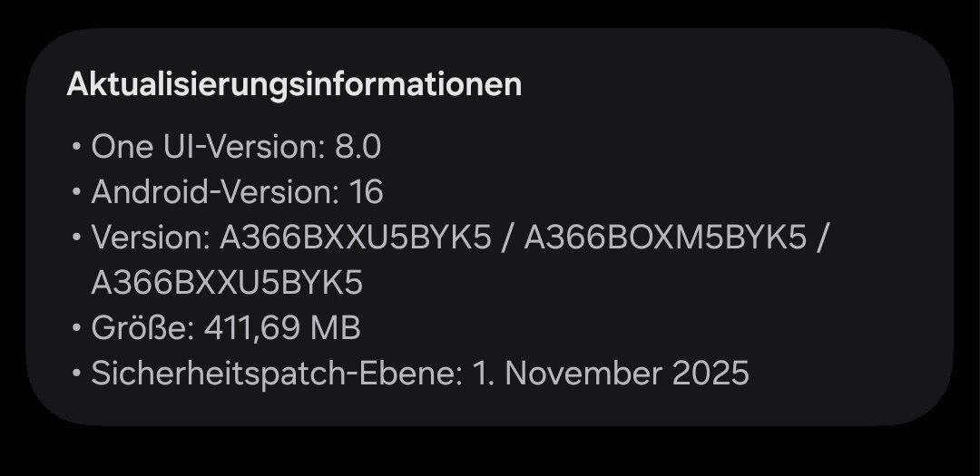Click the bullet before Android-Version

point(76,193)
